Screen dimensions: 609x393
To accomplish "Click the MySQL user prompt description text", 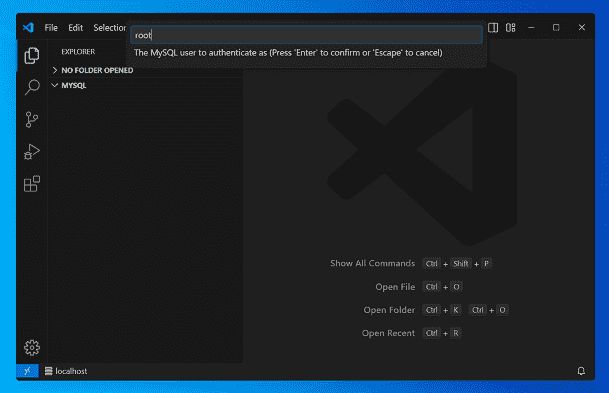I will [288, 53].
